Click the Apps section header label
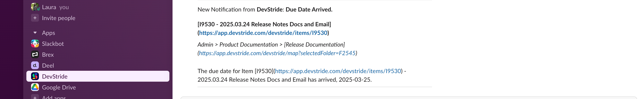Screen dimensions: 644x99 coord(48,33)
